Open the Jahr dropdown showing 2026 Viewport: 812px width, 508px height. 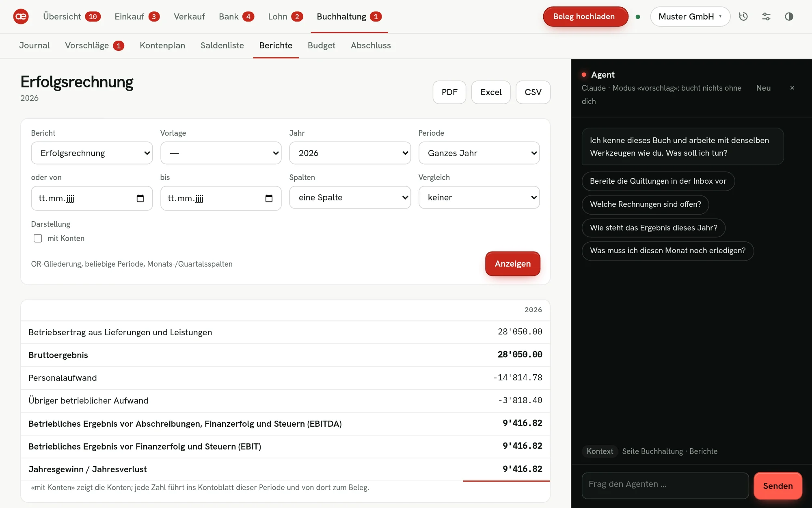point(350,153)
